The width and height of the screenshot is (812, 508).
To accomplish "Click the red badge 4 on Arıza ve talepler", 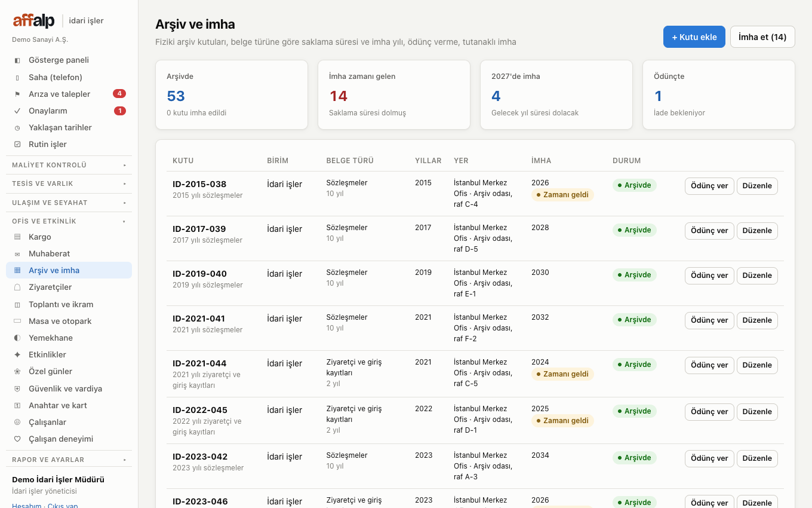I will pyautogui.click(x=119, y=94).
